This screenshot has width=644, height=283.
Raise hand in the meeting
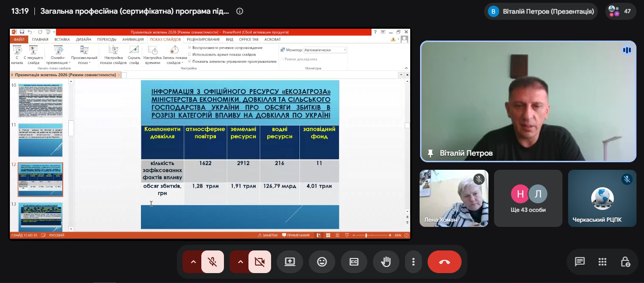click(x=386, y=262)
